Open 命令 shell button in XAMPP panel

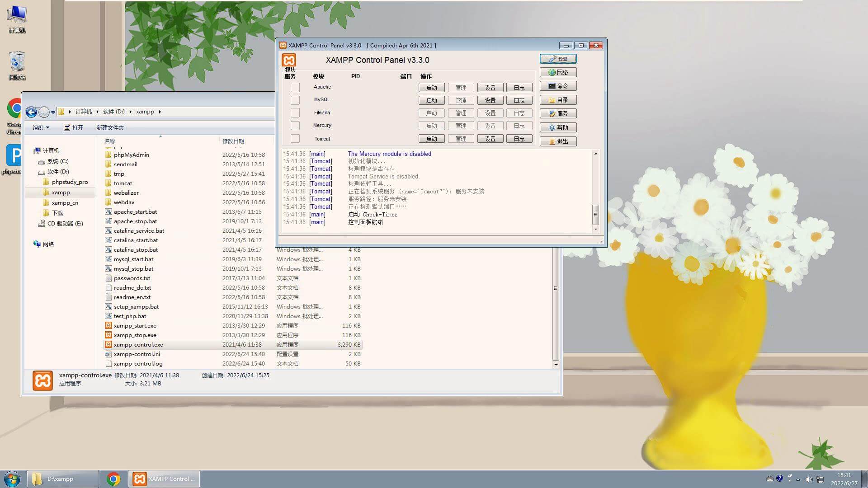click(x=558, y=86)
